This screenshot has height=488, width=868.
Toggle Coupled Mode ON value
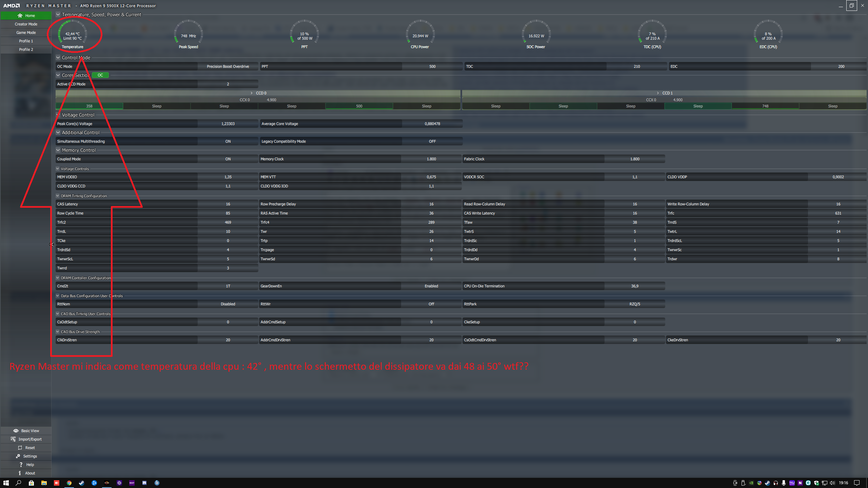coord(228,159)
